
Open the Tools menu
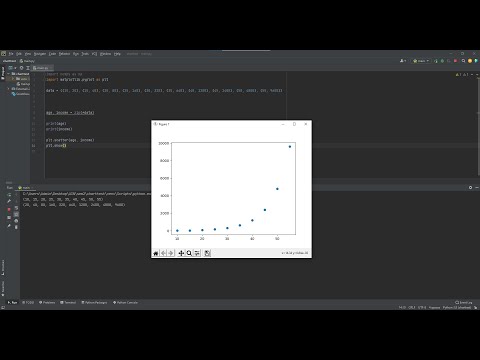(x=85, y=54)
